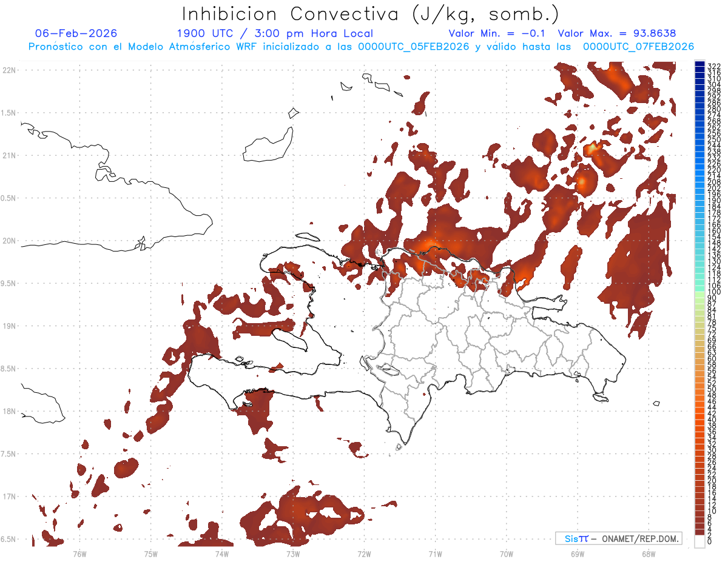Click the "75W" longitude label
Viewport: 728px width, 562px height.
pyautogui.click(x=150, y=553)
